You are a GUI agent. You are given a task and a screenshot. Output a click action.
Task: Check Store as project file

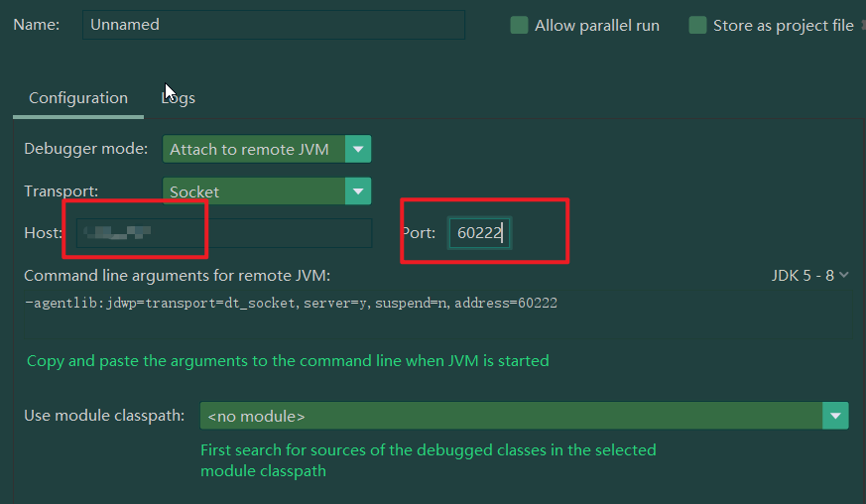(x=697, y=26)
